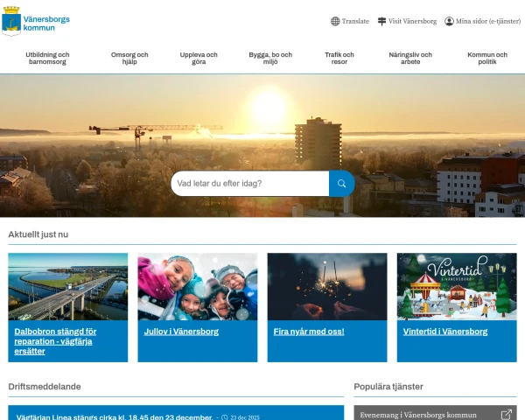Click the 'Populära tjänster' heading
525x420 pixels.
coord(388,387)
